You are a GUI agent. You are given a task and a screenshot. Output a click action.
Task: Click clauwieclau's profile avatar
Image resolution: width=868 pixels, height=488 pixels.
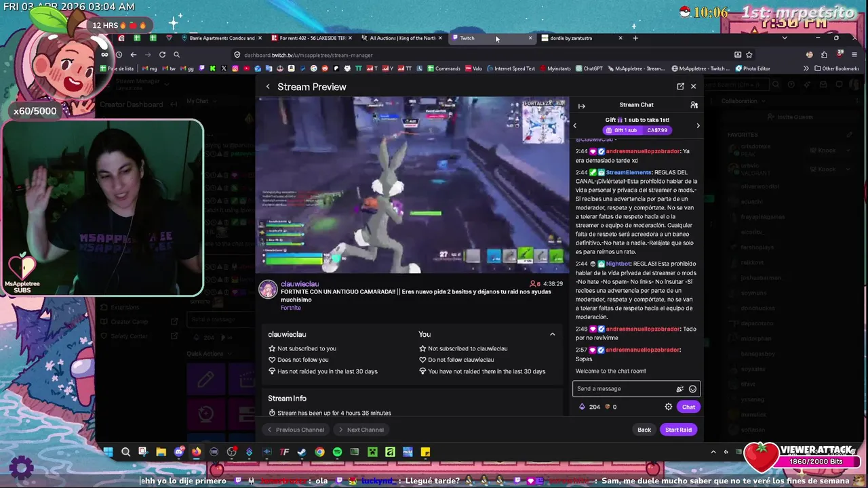[269, 289]
